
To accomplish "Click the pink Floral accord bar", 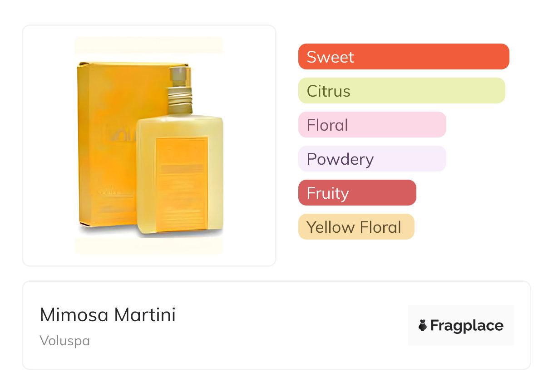I will tap(372, 125).
